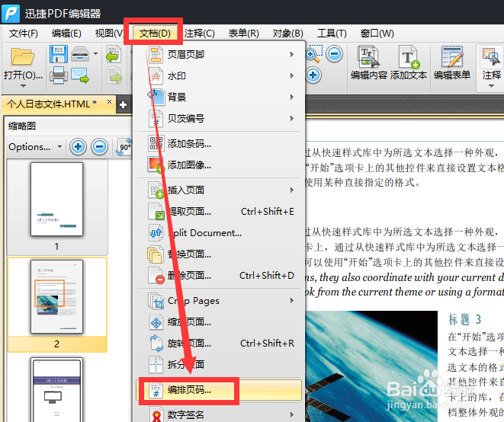Click the 打开(O) folder icon

tap(23, 56)
